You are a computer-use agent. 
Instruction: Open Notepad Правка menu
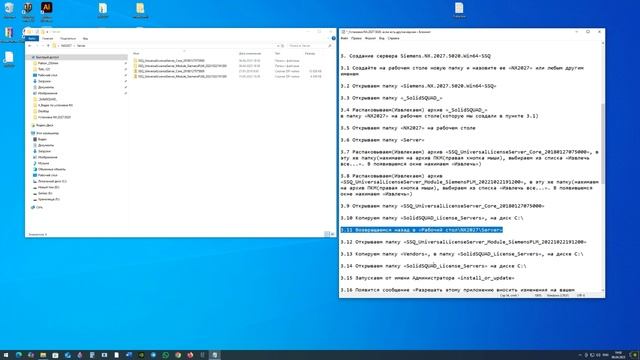pyautogui.click(x=356, y=38)
